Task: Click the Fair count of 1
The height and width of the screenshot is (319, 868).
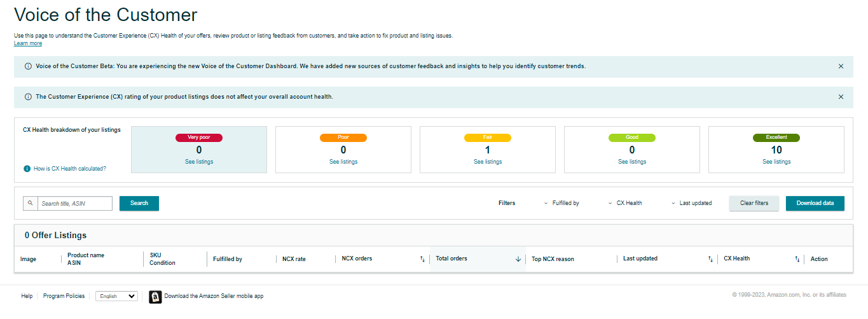Action: (488, 150)
